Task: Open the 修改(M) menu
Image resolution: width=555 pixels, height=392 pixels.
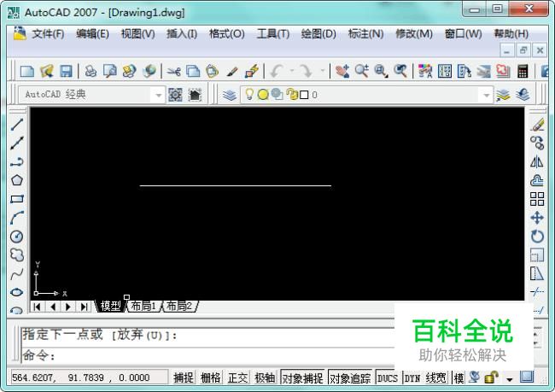Action: pos(414,34)
